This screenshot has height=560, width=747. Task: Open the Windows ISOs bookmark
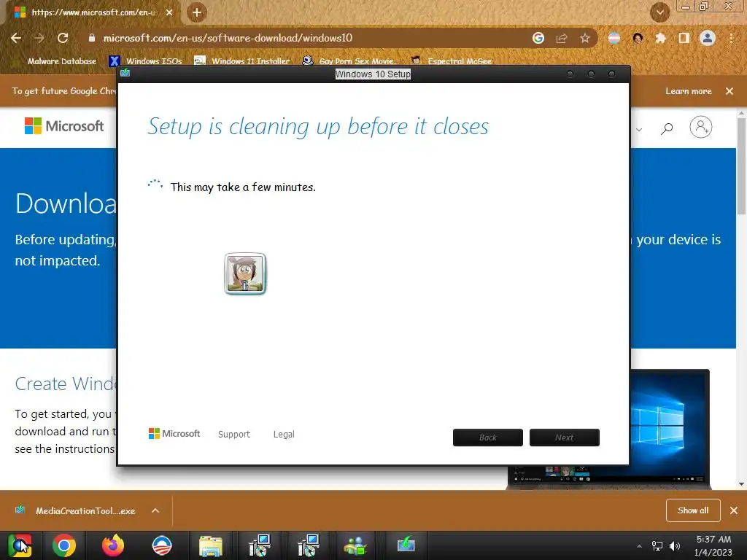pos(146,61)
